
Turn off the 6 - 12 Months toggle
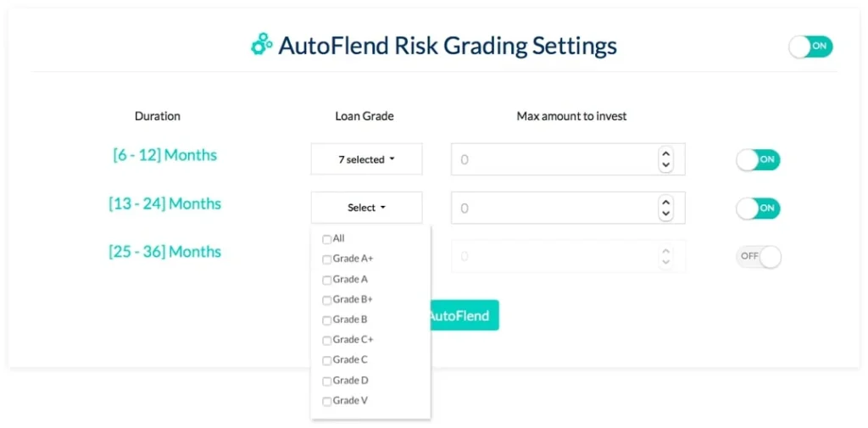click(x=758, y=159)
